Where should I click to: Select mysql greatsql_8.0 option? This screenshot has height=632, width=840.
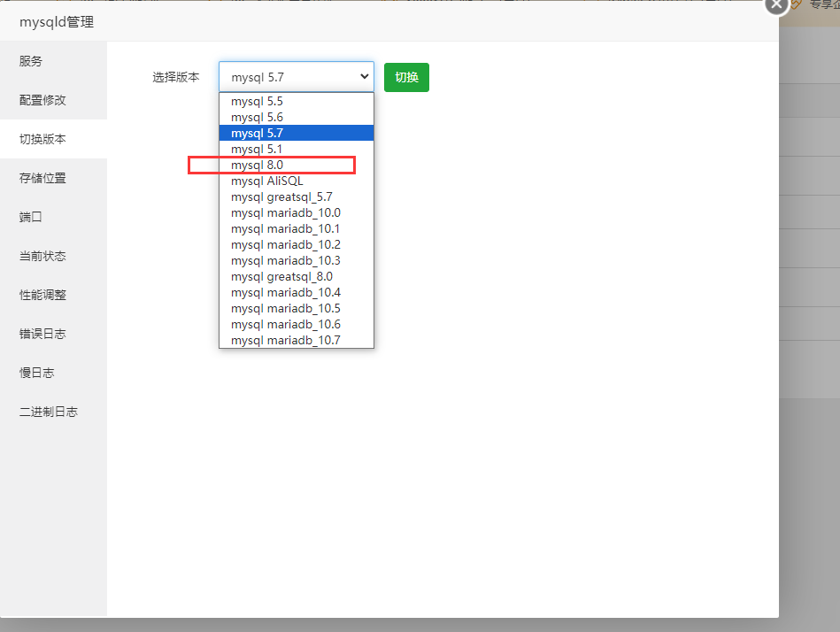click(x=297, y=276)
